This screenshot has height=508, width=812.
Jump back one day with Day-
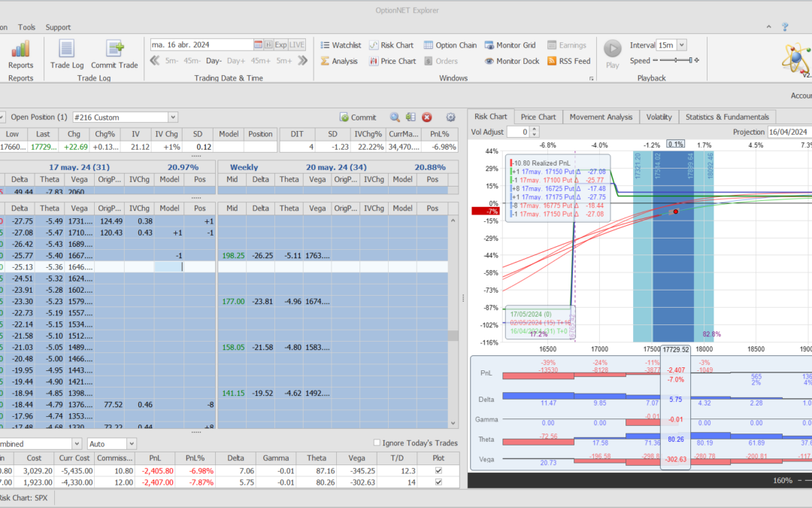click(214, 61)
